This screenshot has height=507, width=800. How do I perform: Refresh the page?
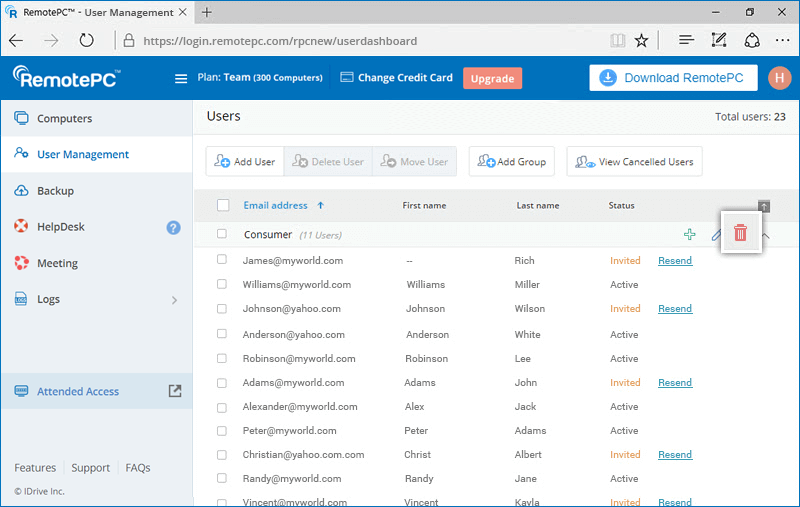[86, 40]
